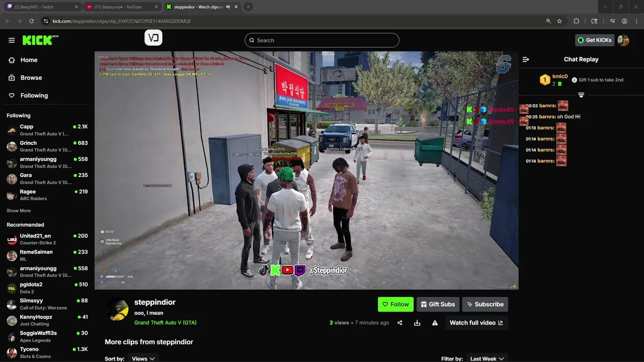This screenshot has height=362, width=644.
Task: Click the address bar URL
Action: tap(122, 21)
